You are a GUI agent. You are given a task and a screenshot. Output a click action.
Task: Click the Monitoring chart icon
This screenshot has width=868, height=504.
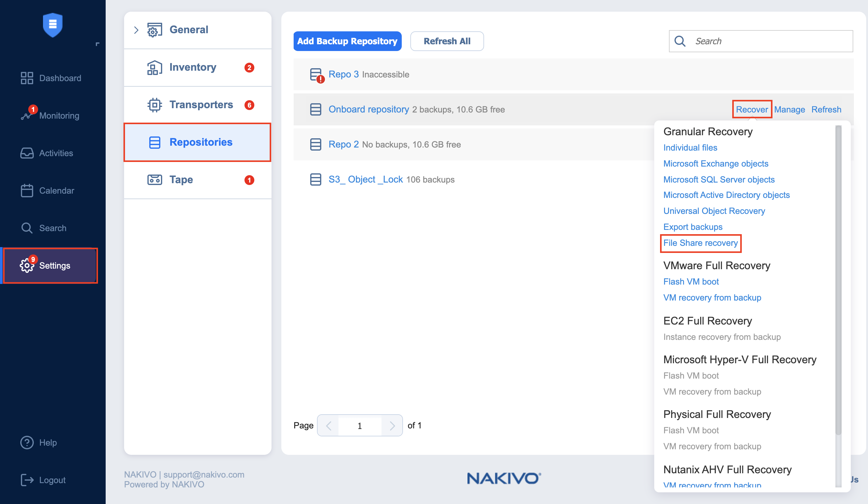pyautogui.click(x=26, y=116)
